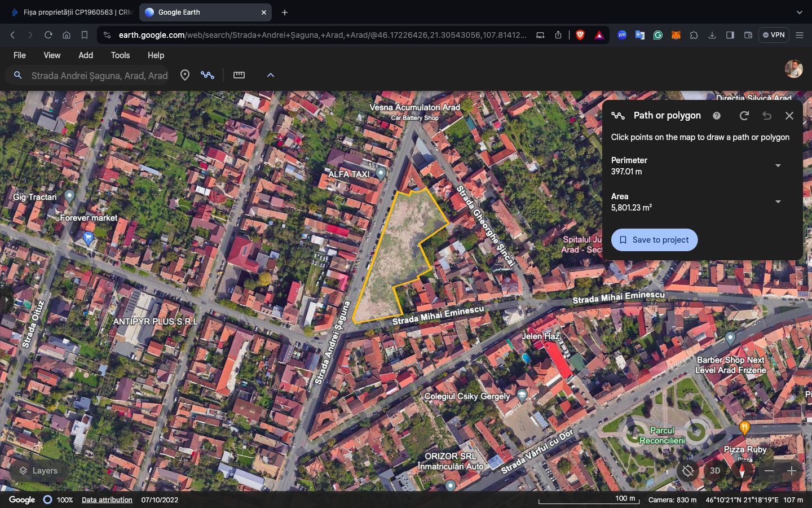Toggle the Brave VPN button
This screenshot has height=508, width=812.
coord(774,35)
